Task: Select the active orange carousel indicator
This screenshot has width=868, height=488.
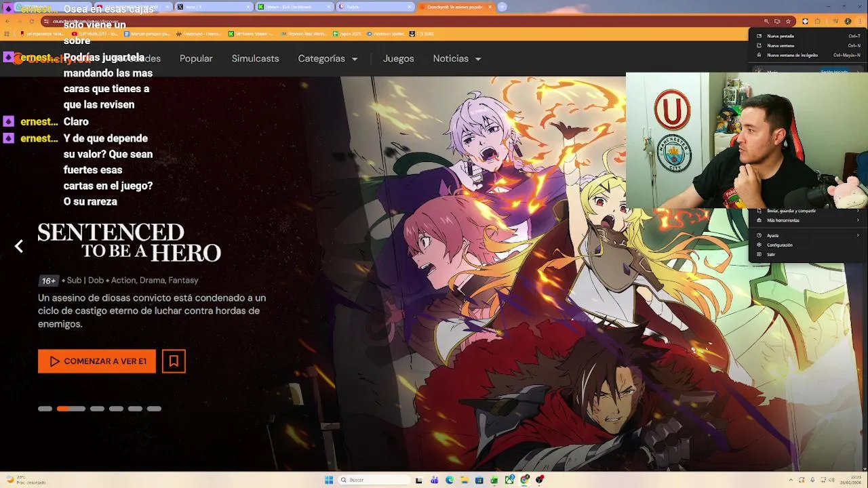Action: pos(71,409)
